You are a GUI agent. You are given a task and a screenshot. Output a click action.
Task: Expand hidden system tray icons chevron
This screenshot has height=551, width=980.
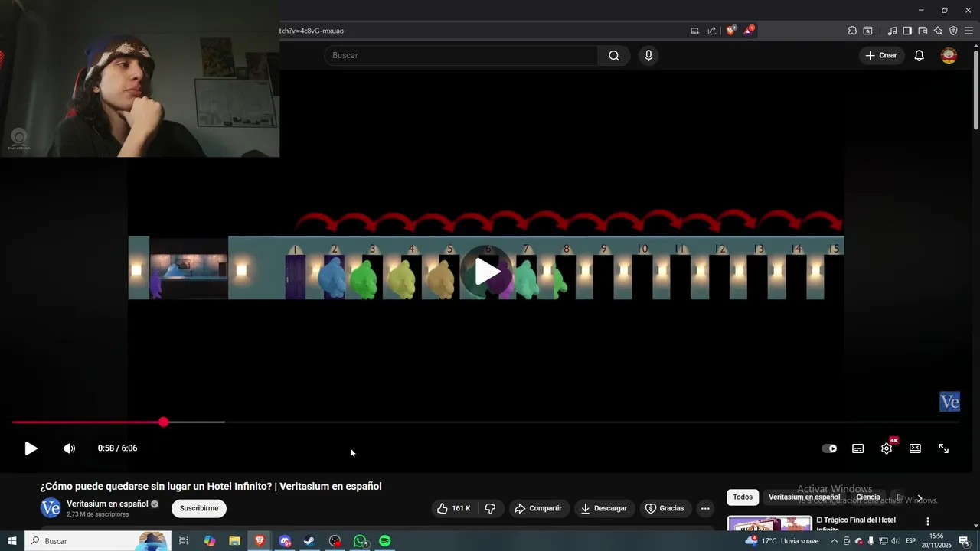(835, 541)
